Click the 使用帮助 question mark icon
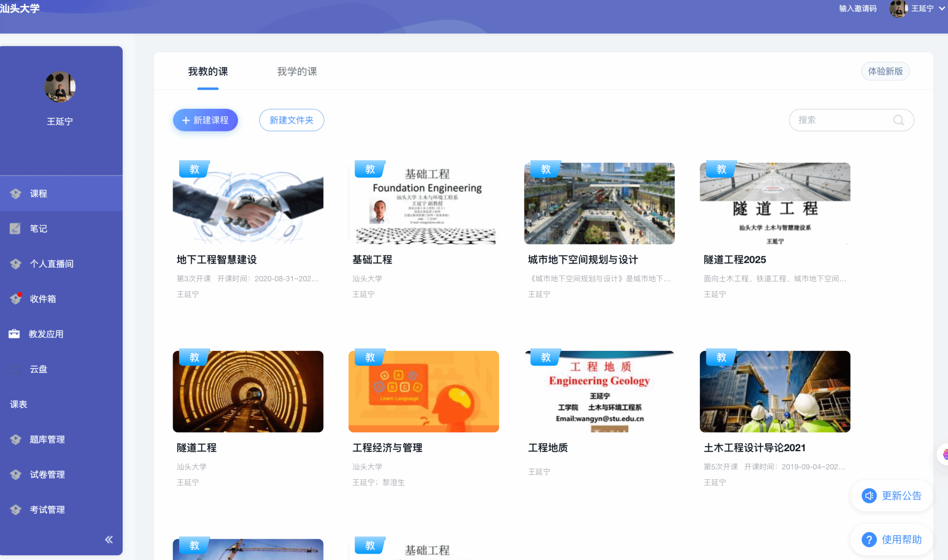Screen dimensions: 948x560 tap(869, 540)
